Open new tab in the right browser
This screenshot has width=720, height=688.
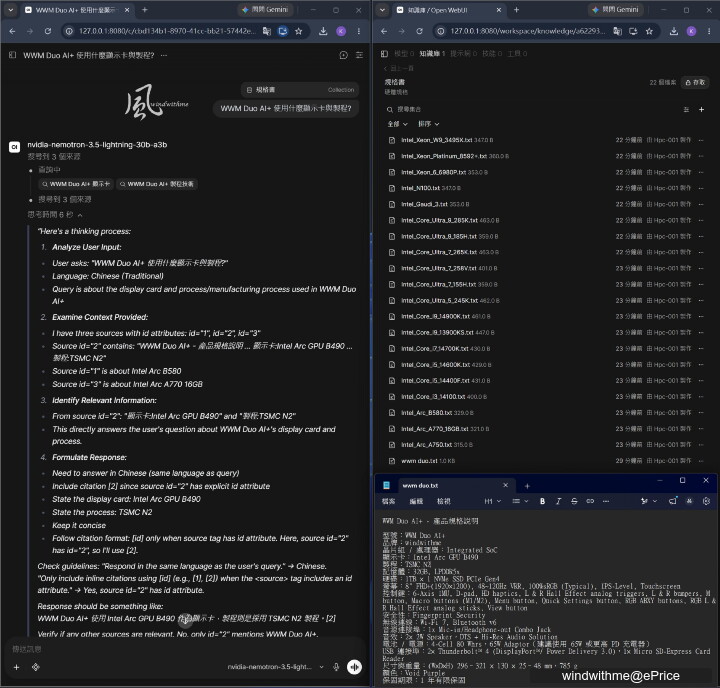coord(516,10)
